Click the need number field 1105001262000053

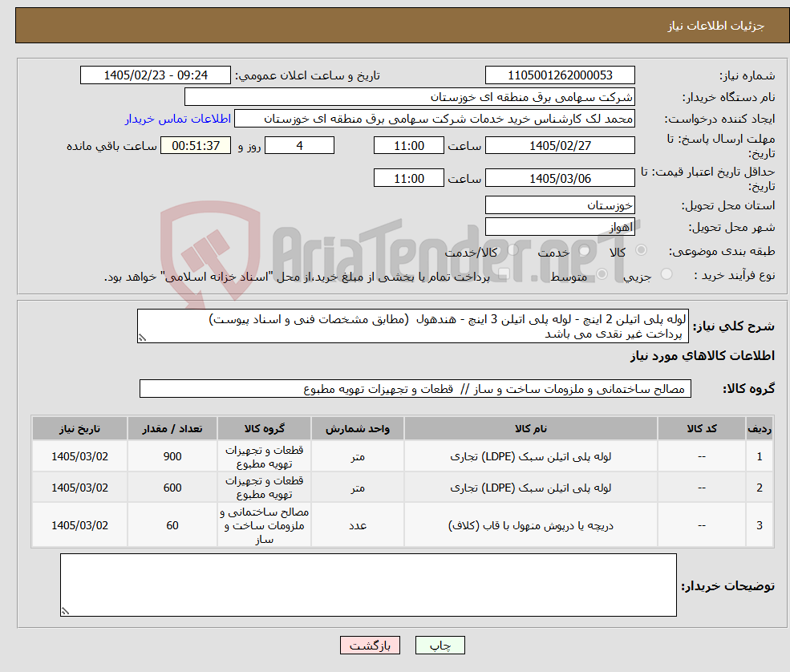(560, 75)
